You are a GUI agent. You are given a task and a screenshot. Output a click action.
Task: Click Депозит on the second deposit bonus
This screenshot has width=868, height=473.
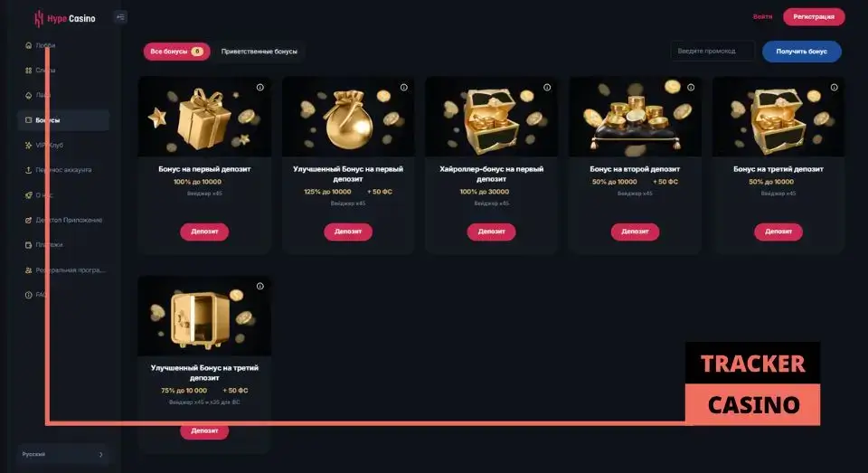click(x=635, y=232)
